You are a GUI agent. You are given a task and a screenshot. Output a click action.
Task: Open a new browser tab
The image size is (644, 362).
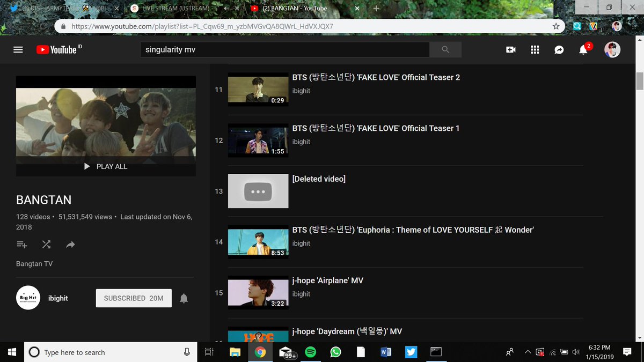376,9
